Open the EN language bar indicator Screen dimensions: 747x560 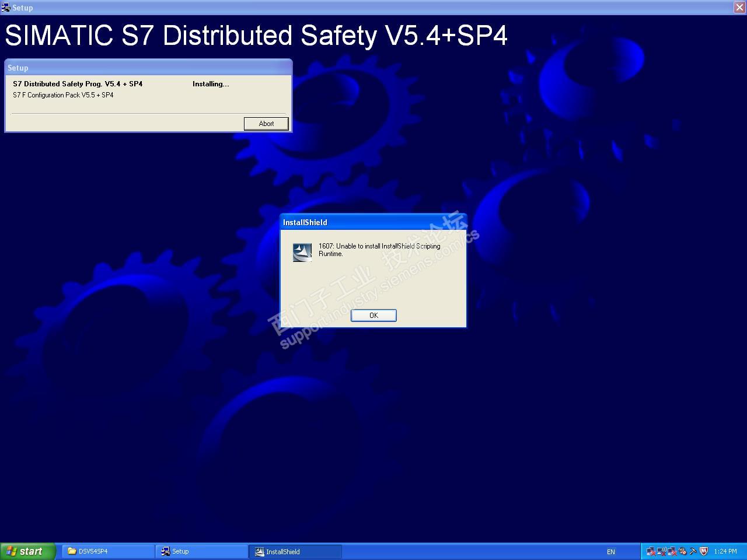[610, 551]
